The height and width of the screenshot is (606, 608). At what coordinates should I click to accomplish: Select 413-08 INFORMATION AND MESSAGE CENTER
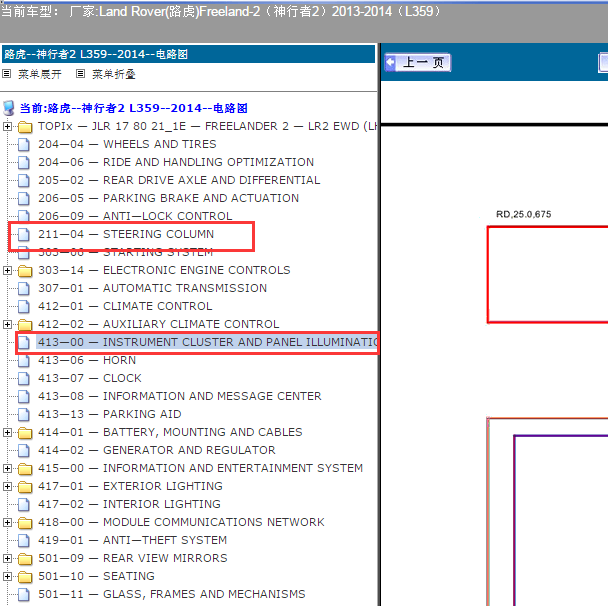tap(180, 396)
